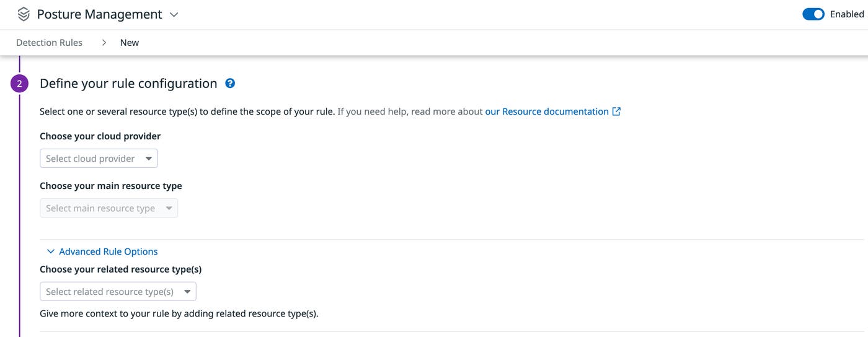Click the Choose your related resource type(s) label
The width and height of the screenshot is (868, 337).
[121, 269]
